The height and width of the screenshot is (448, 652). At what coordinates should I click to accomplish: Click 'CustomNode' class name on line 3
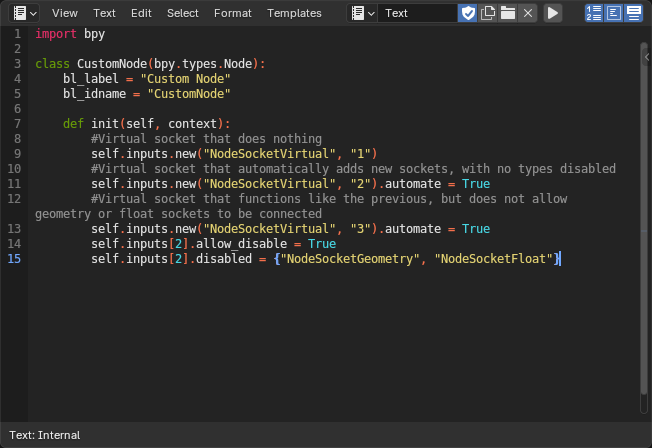pyautogui.click(x=112, y=64)
